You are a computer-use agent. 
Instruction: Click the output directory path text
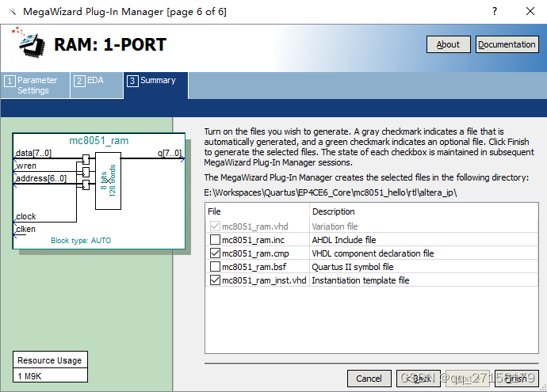331,192
